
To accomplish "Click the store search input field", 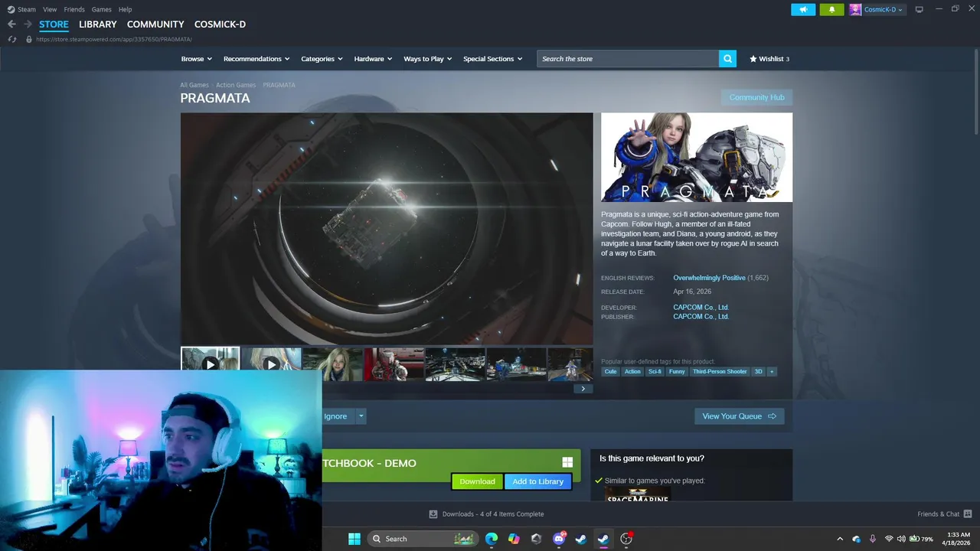I will [x=628, y=59].
